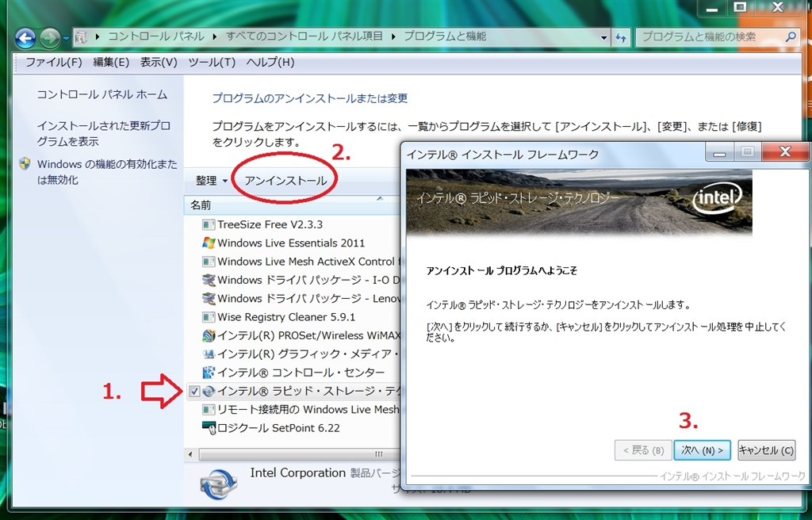Go back with the Explorer back arrow
Image resolution: width=812 pixels, height=520 pixels.
pyautogui.click(x=25, y=38)
